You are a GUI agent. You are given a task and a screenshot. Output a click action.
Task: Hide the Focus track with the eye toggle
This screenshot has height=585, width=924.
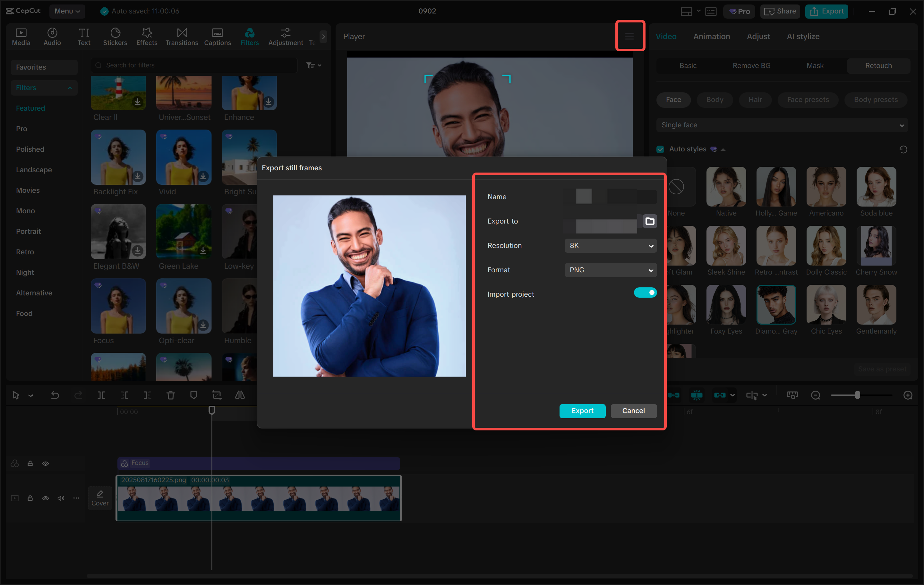coord(46,463)
